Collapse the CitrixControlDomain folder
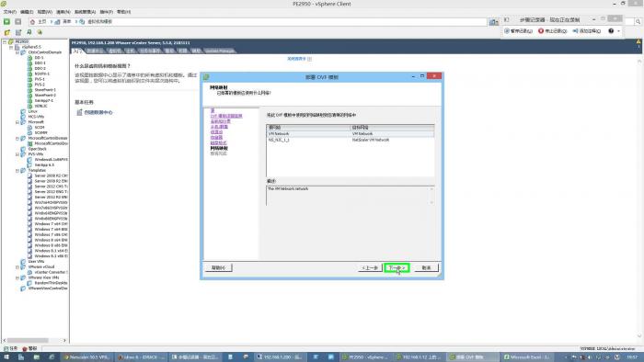Image resolution: width=644 pixels, height=362 pixels. pos(17,52)
